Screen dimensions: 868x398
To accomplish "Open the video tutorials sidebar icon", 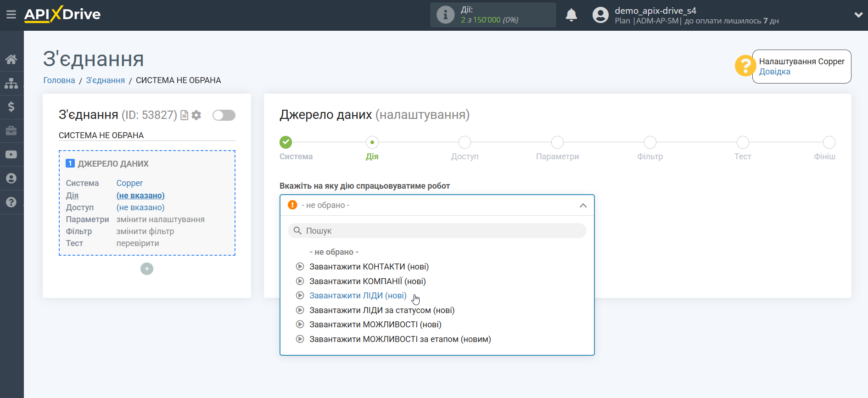I will click(11, 155).
